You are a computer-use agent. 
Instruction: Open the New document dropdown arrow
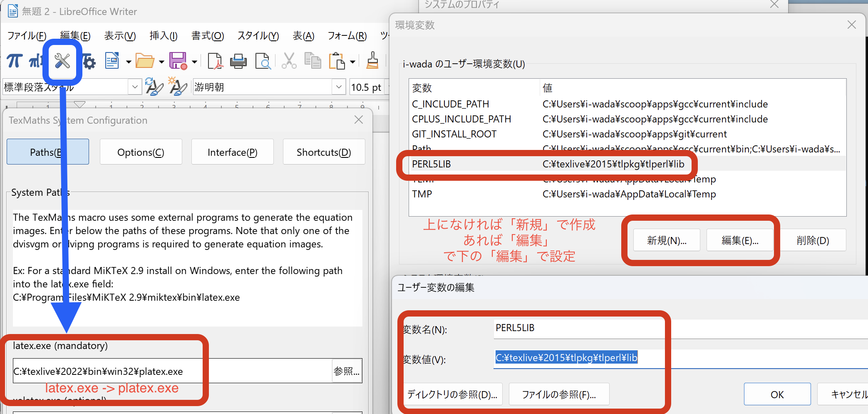(129, 62)
